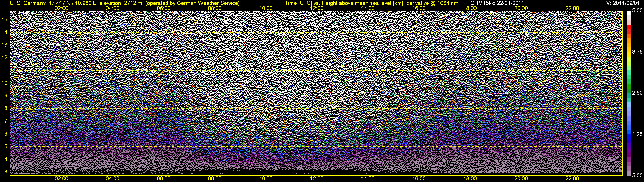Click the 7 km height axis label
644x182 pixels.
click(x=6, y=121)
